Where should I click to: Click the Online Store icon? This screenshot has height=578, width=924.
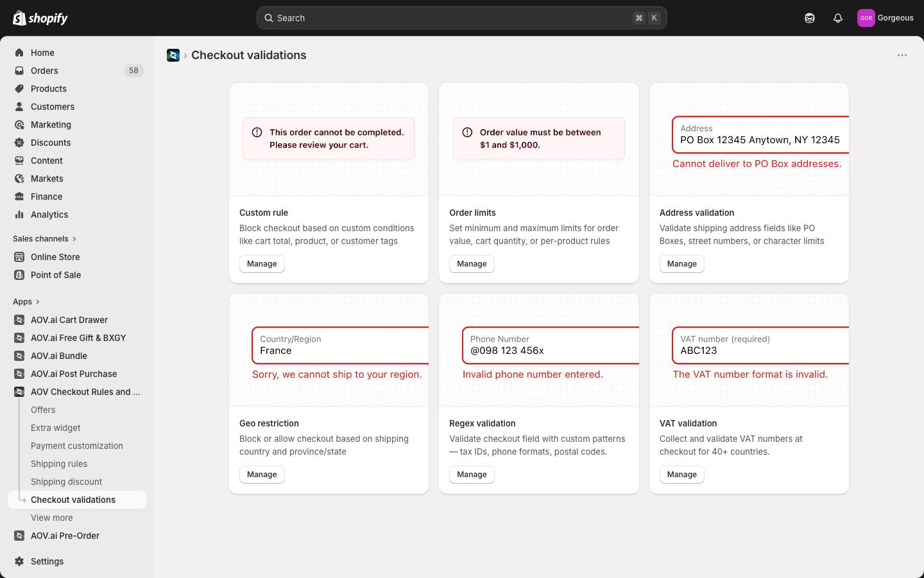pyautogui.click(x=19, y=257)
